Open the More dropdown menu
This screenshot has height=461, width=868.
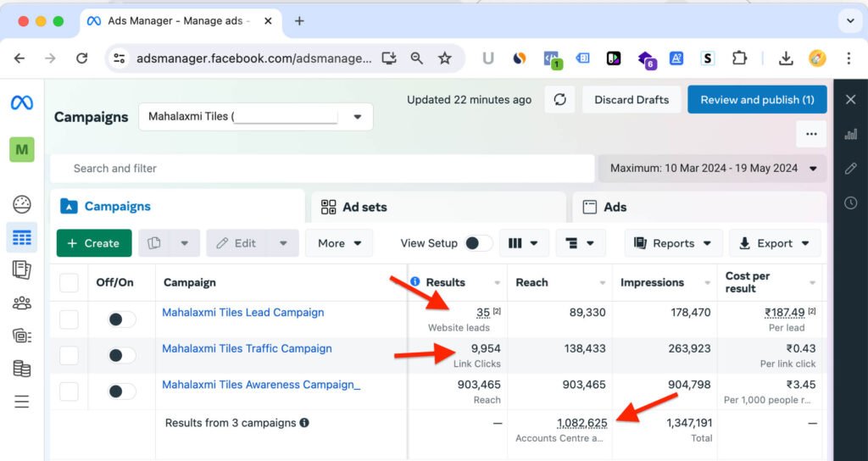[339, 243]
